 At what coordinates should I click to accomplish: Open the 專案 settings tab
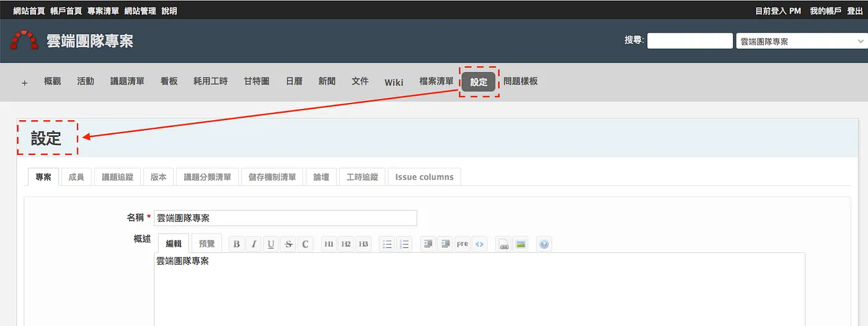click(x=43, y=177)
